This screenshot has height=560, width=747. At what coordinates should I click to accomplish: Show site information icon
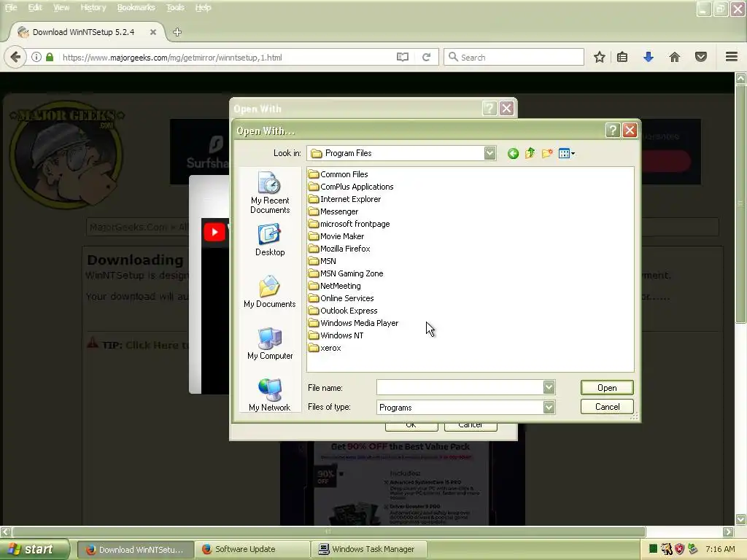(36, 57)
